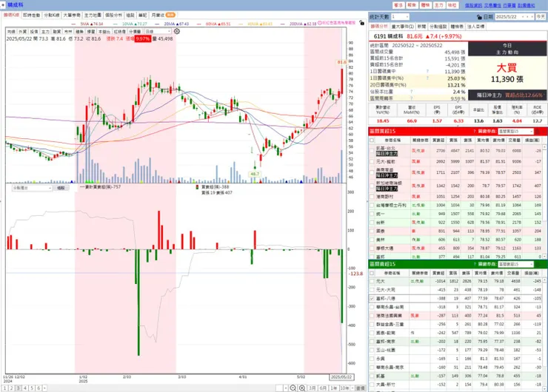548x392 pixels.
Task: Click help icon on 區間買超15 header
Action: click(474, 131)
